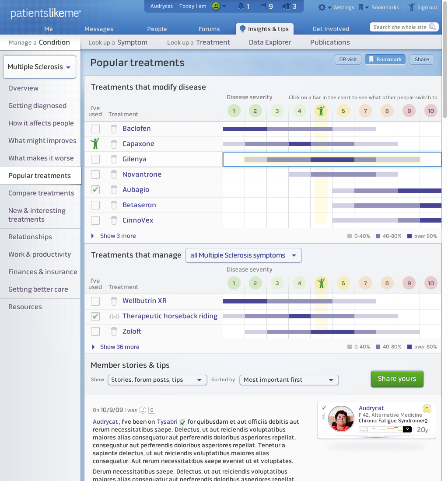Viewport: 448px width, 481px height.
Task: Open the megaphone alerts icon showing 9
Action: (263, 6)
